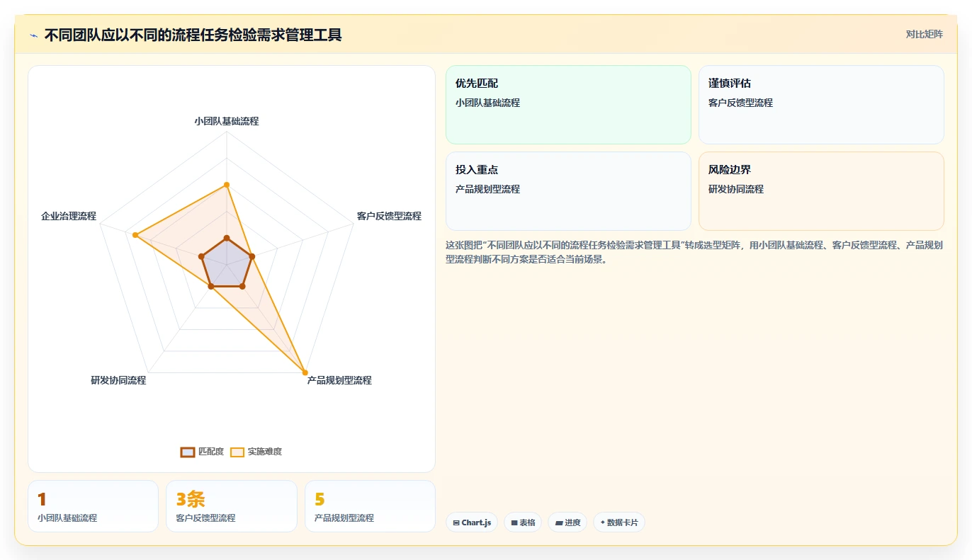This screenshot has width=972, height=560.
Task: Click the stat card showing 3条
Action: 232,506
